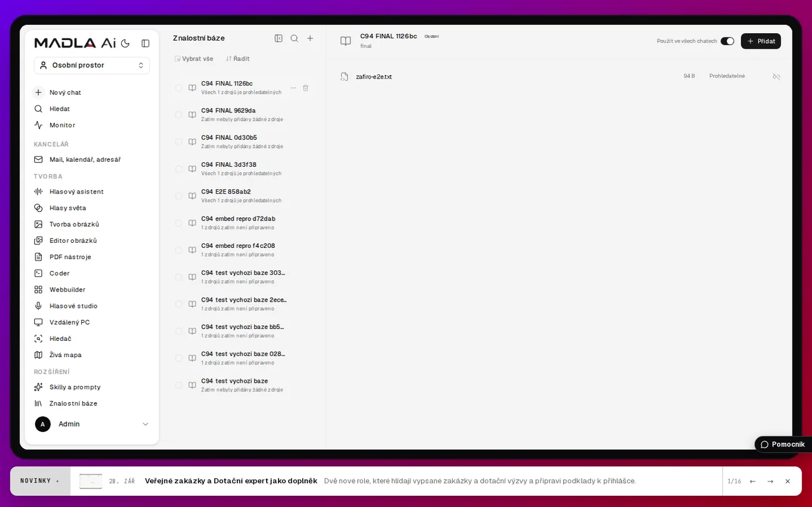Open Pomocník assistant button
The width and height of the screenshot is (812, 507).
click(x=783, y=445)
